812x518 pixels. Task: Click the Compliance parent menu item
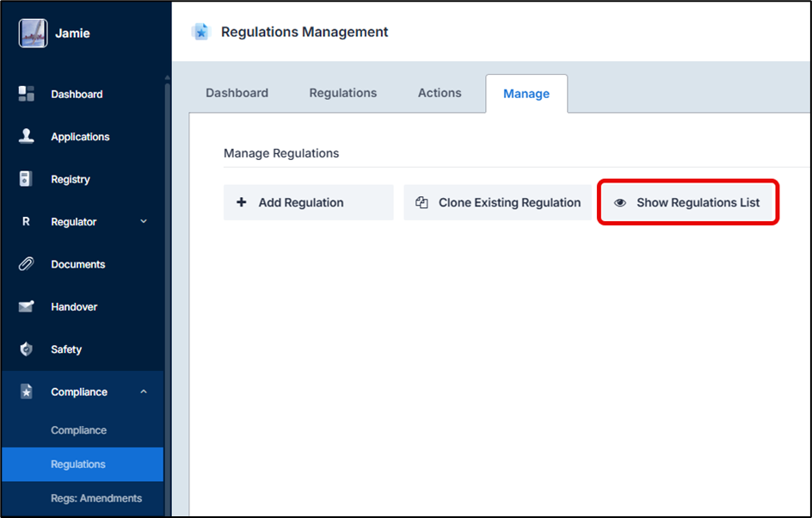83,392
